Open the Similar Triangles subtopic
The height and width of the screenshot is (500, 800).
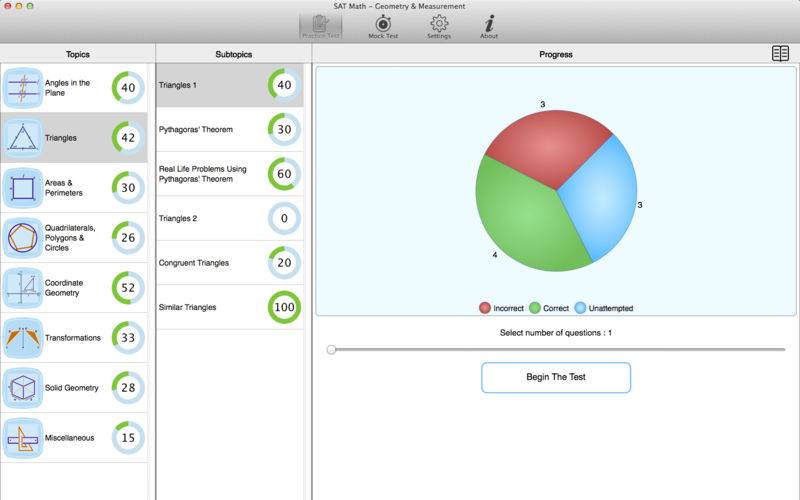[x=230, y=307]
